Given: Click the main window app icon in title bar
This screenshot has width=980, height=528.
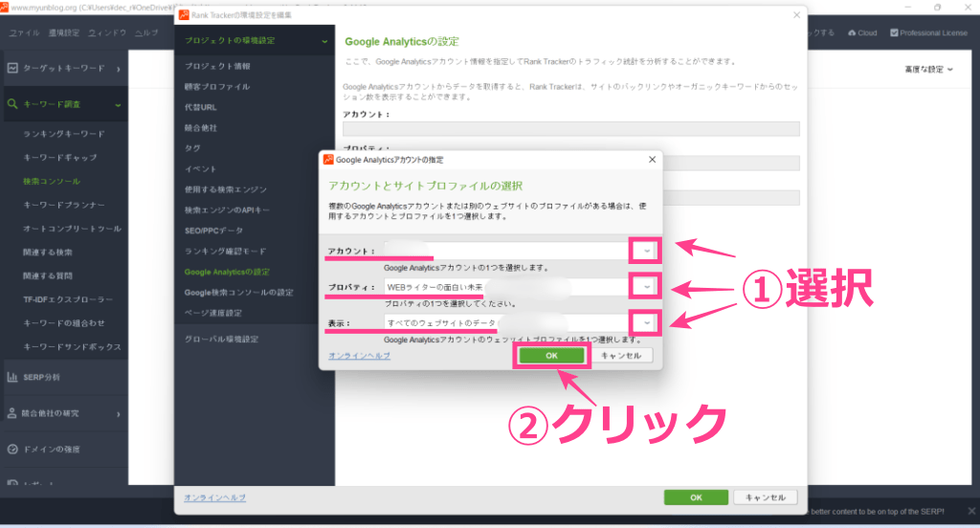Looking at the screenshot, I should pos(5,8).
